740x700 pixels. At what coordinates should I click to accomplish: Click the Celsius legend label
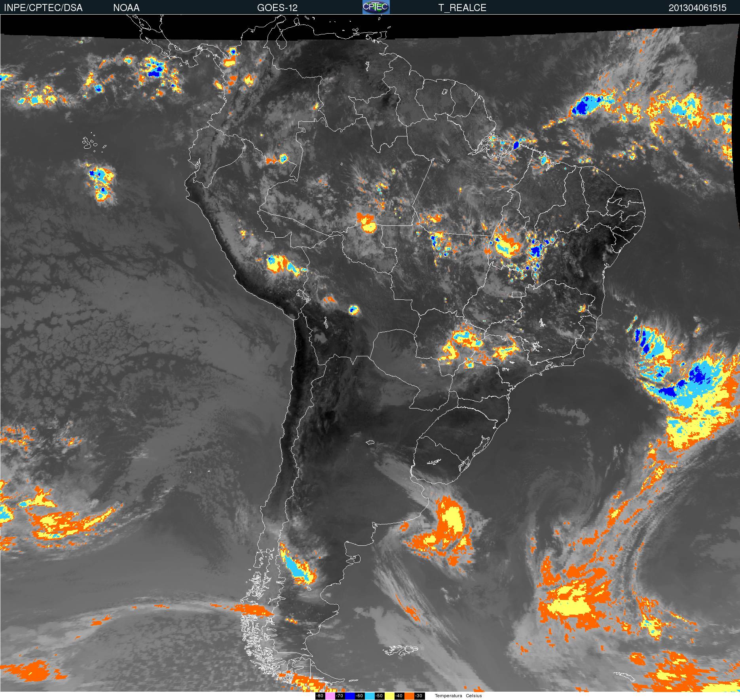coord(474,696)
